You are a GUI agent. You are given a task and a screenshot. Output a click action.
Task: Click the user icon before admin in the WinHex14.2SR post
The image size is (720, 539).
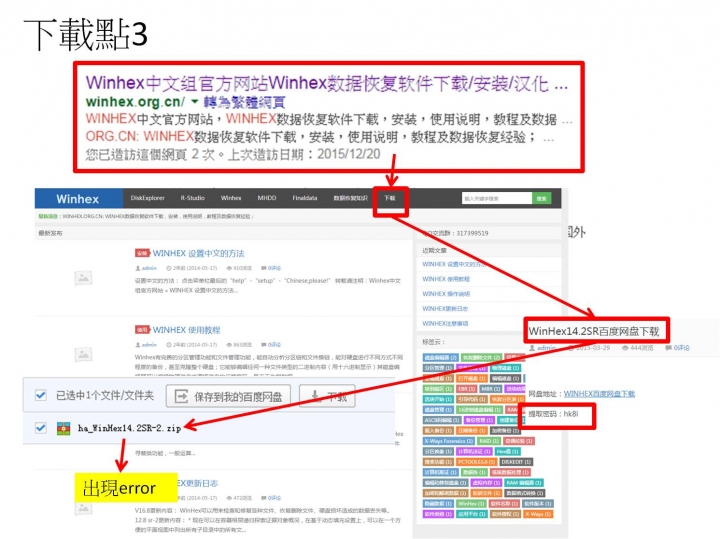click(x=532, y=348)
